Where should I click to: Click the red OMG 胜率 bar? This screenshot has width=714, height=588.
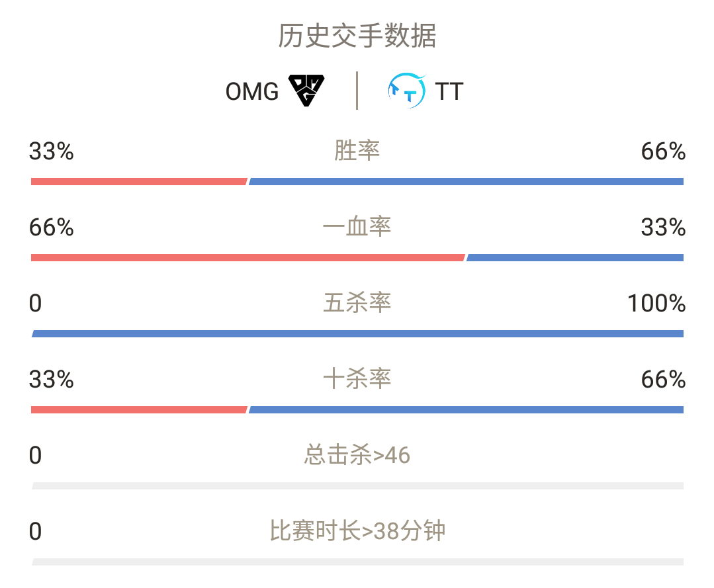click(x=139, y=182)
